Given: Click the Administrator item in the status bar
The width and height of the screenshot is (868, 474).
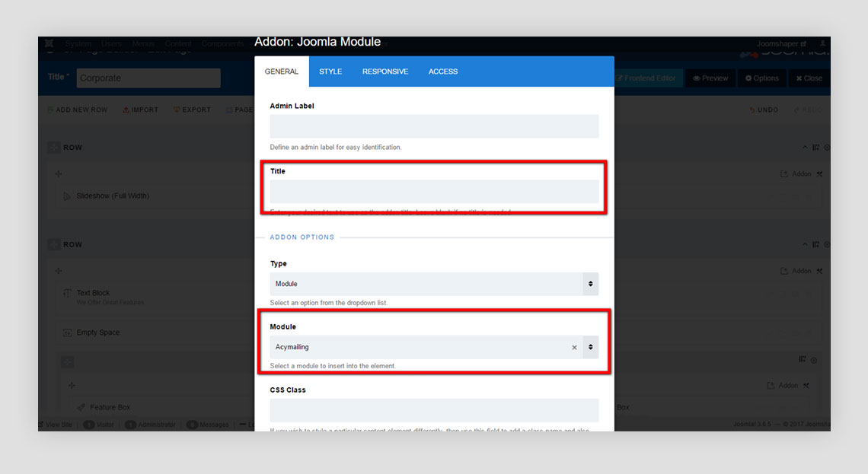Looking at the screenshot, I should (x=150, y=425).
